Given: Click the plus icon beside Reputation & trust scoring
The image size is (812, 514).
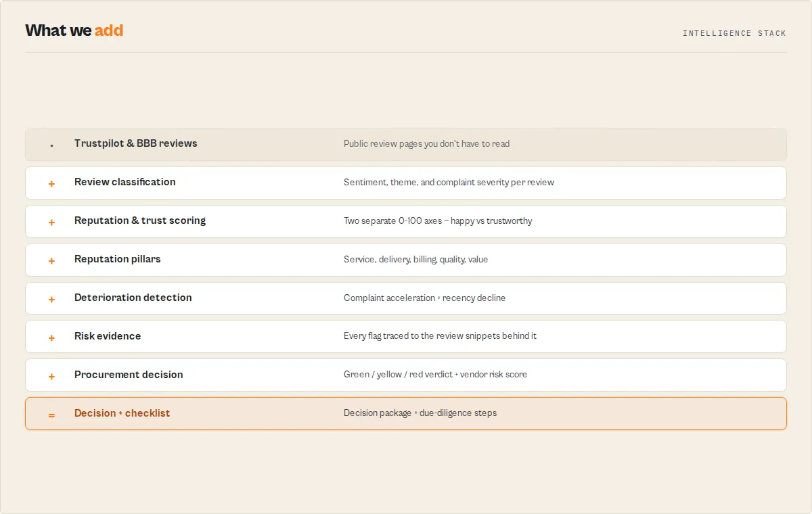Looking at the screenshot, I should pos(51,222).
